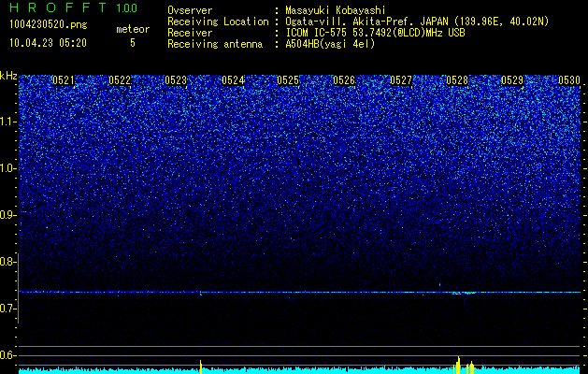Select observer name Masayuki Kobayashi
Screen dimensions: 588x374
336,10
